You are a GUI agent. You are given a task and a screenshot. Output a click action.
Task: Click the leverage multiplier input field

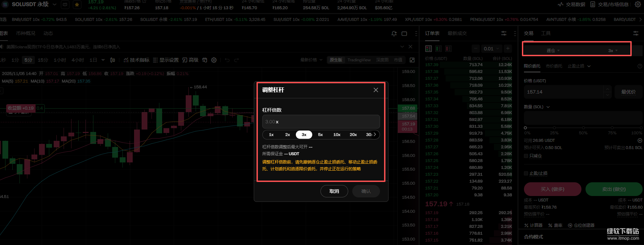[x=320, y=122]
